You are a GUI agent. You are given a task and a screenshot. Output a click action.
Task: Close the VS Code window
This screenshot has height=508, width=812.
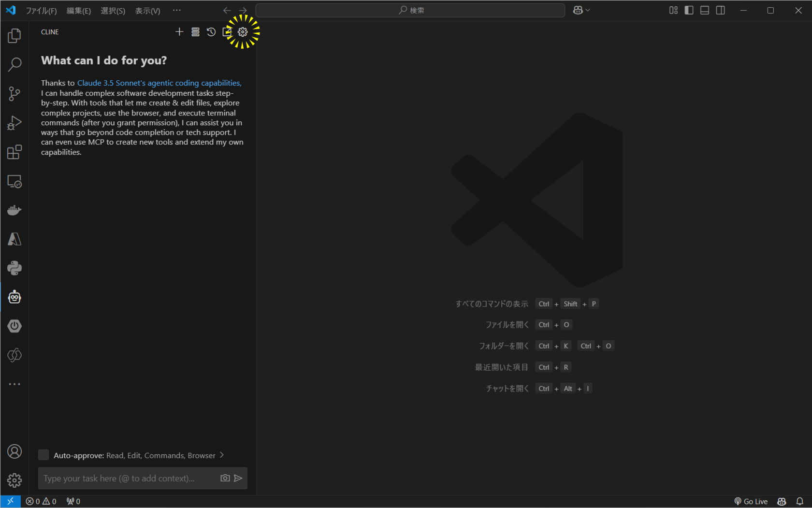pos(798,10)
